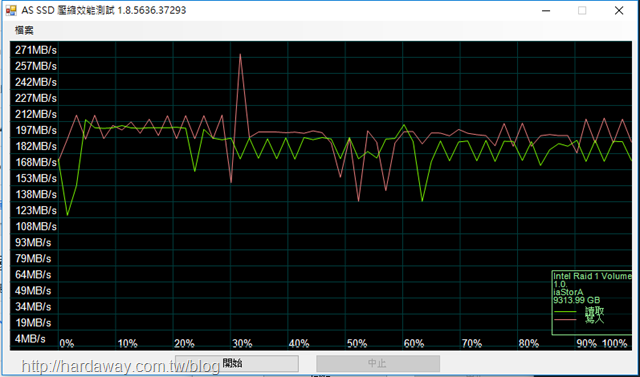Click the 49MB/s axis label
This screenshot has height=377, width=640.
[33, 291]
